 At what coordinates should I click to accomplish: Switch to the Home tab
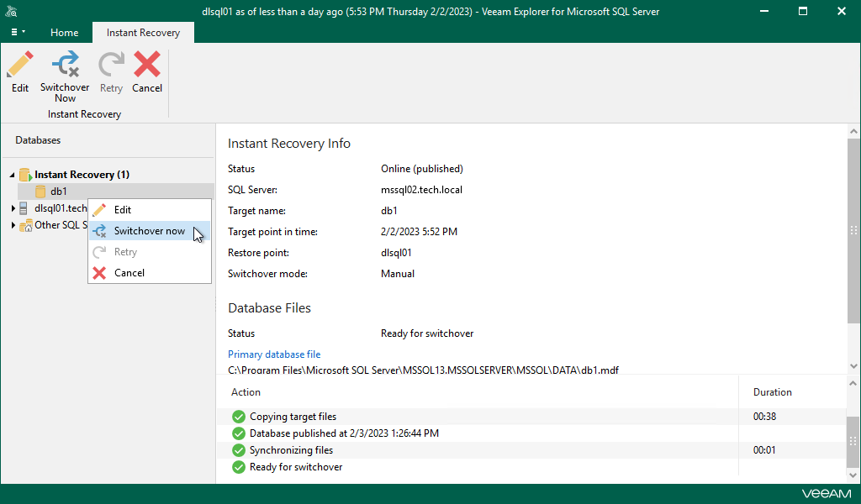[x=64, y=33]
